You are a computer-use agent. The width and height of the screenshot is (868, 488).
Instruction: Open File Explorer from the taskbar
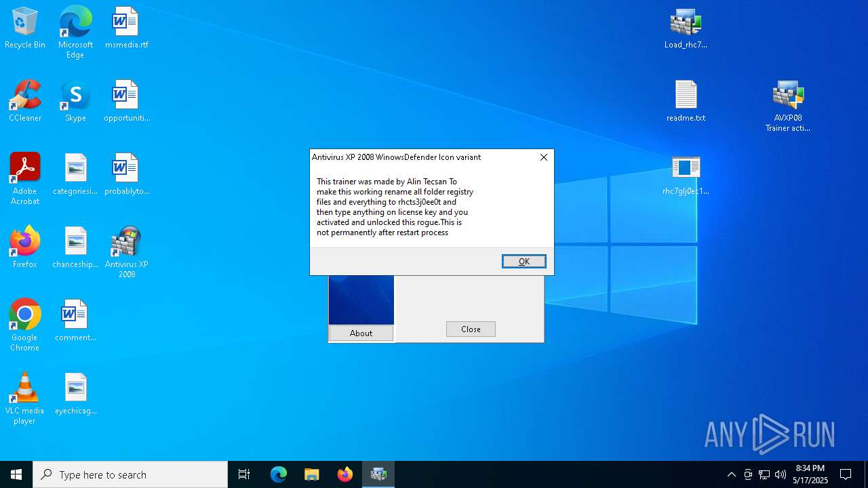point(311,474)
